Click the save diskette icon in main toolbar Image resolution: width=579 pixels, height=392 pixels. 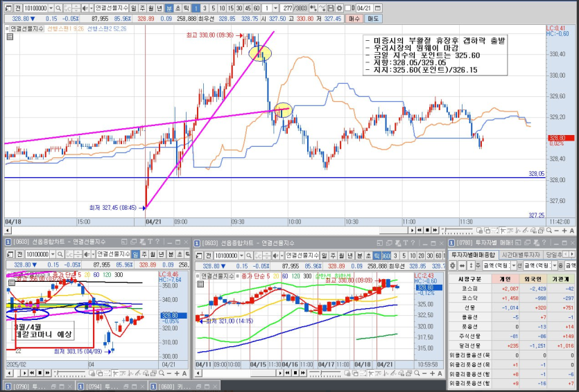(x=331, y=8)
